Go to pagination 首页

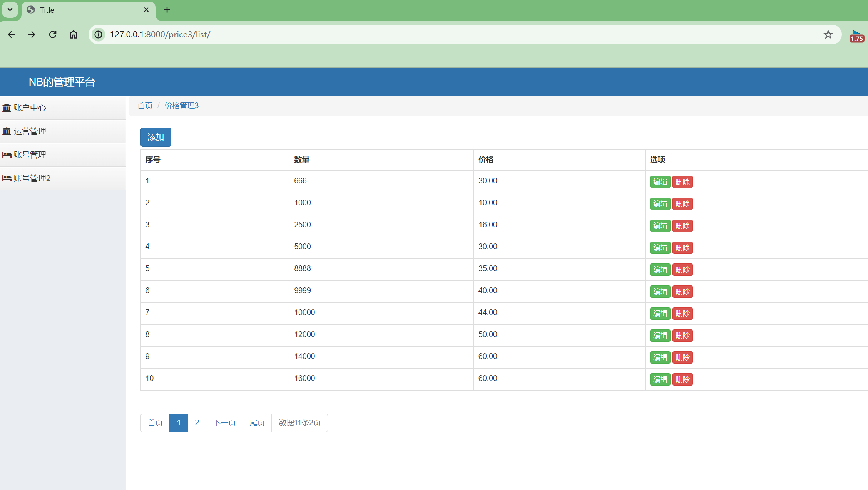pos(155,423)
